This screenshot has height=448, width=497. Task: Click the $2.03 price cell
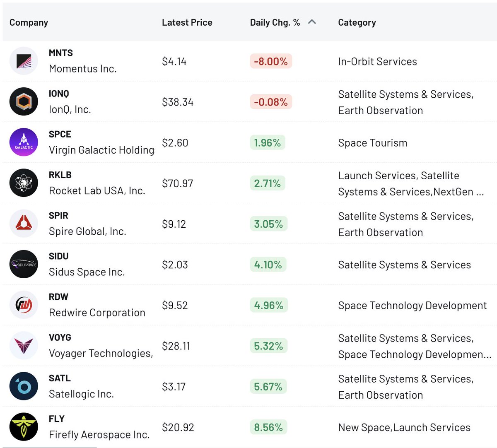tap(175, 265)
